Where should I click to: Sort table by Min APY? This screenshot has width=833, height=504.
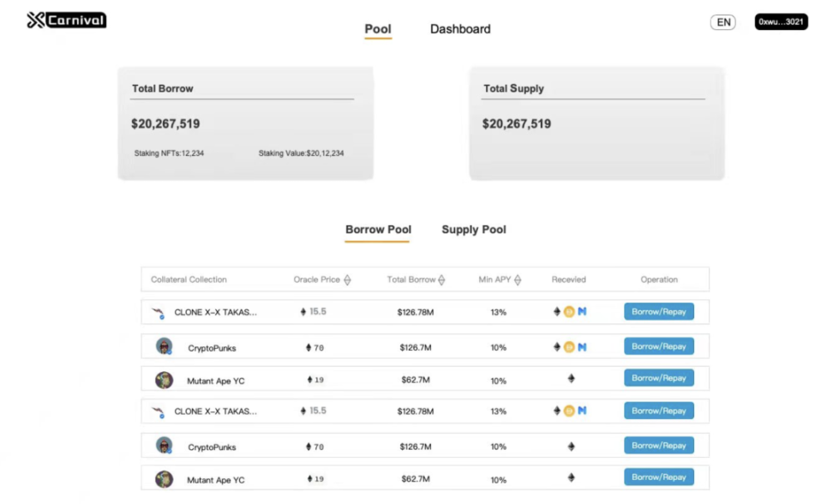[518, 280]
